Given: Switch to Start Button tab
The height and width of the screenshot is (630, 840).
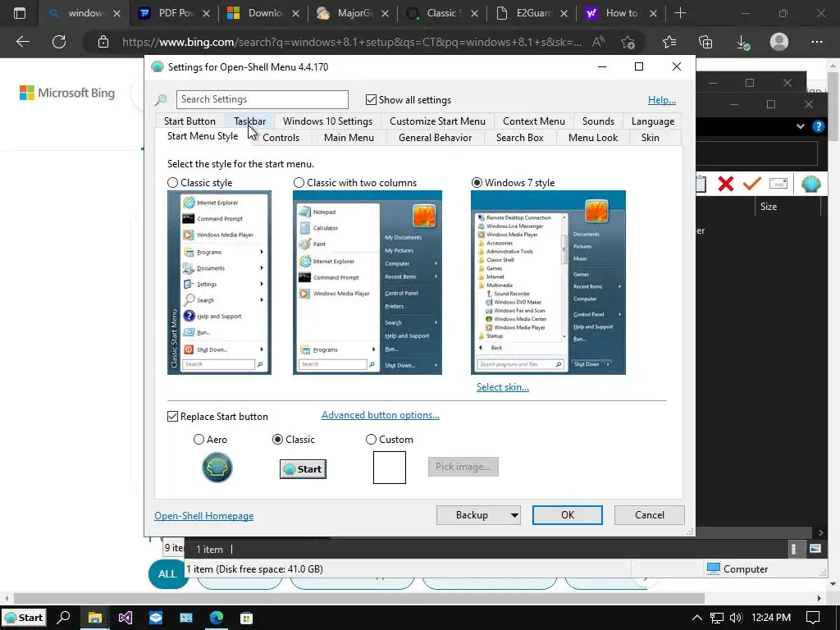Looking at the screenshot, I should pos(189,121).
